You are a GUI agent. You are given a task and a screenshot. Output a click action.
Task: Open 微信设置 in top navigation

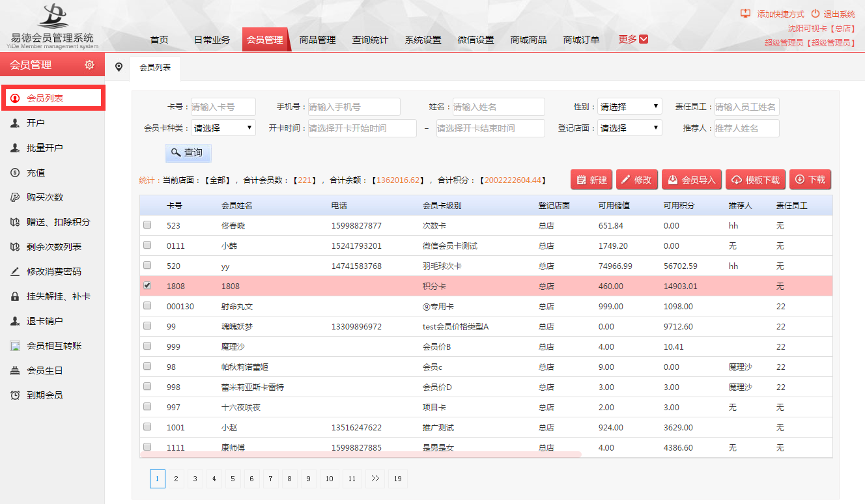[x=475, y=40]
